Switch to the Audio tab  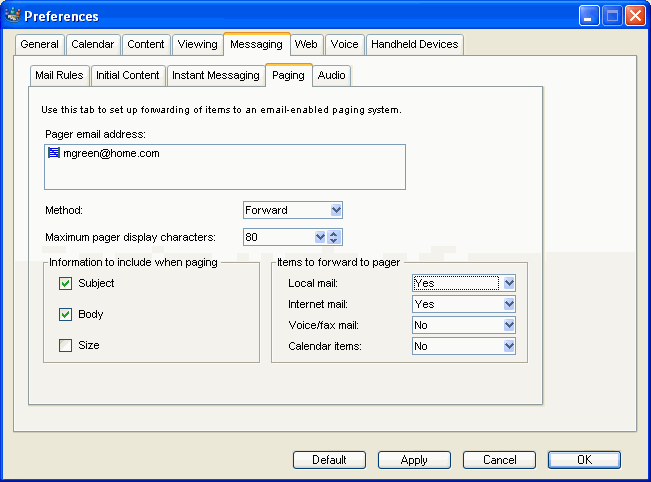331,75
